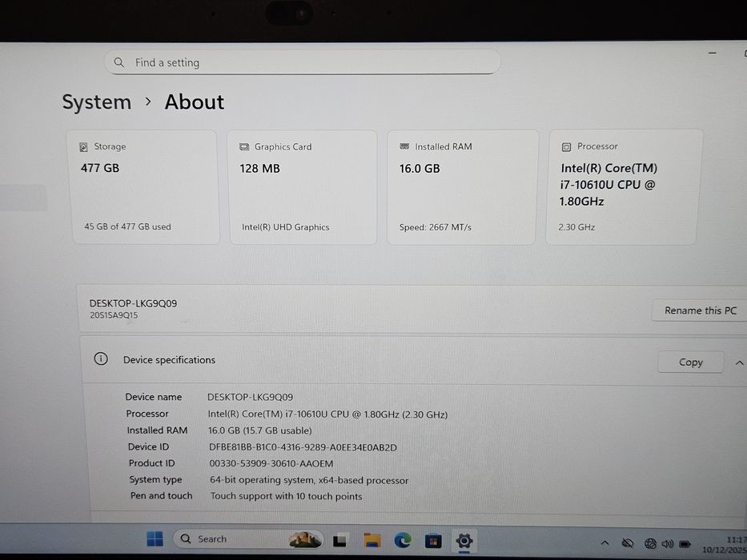
Task: Click the taskbar Search box
Action: pyautogui.click(x=247, y=539)
